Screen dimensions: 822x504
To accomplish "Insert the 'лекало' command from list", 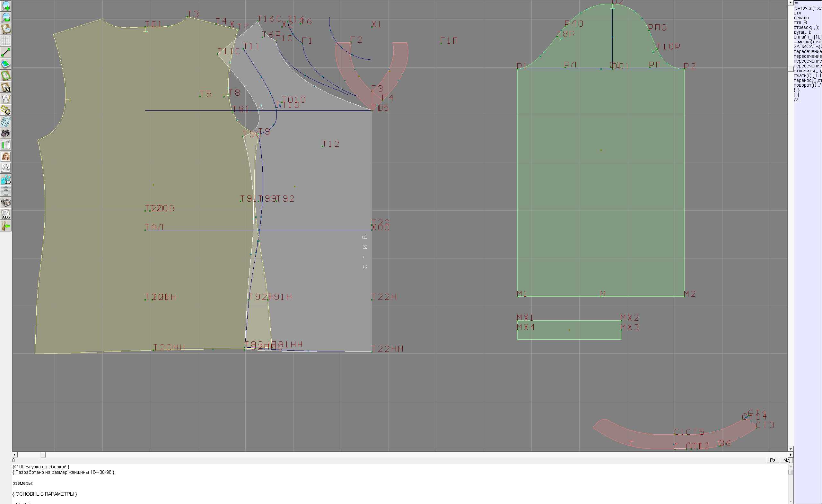I will [801, 18].
